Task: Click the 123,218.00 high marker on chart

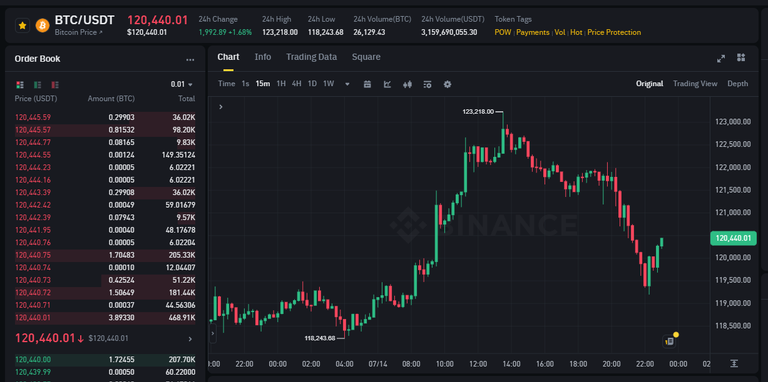Action: (478, 112)
